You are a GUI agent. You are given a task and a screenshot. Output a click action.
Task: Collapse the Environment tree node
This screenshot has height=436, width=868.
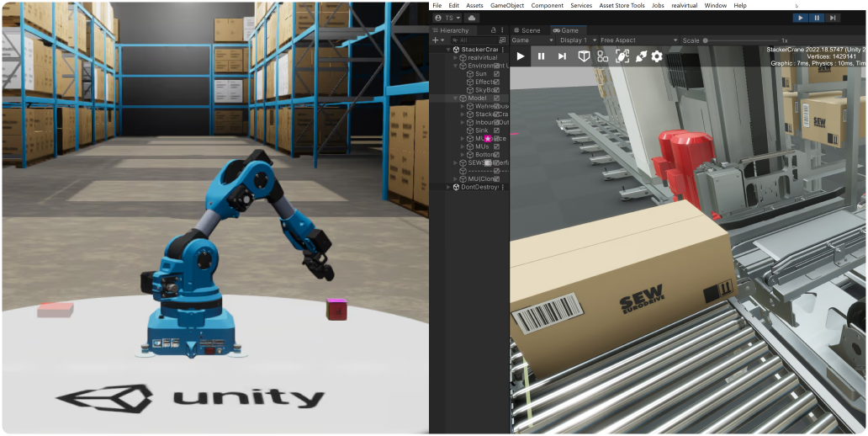456,66
